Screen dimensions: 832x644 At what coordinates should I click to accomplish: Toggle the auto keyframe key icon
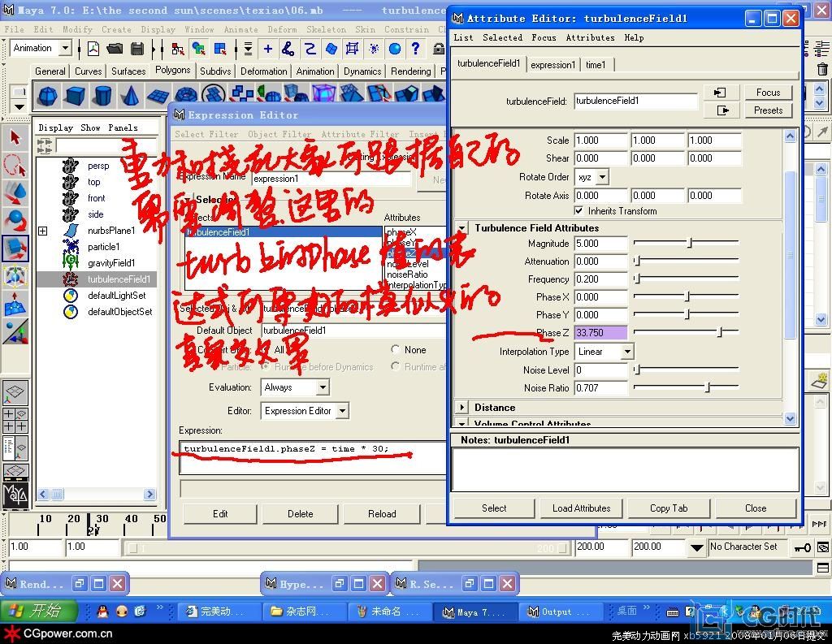click(x=802, y=547)
